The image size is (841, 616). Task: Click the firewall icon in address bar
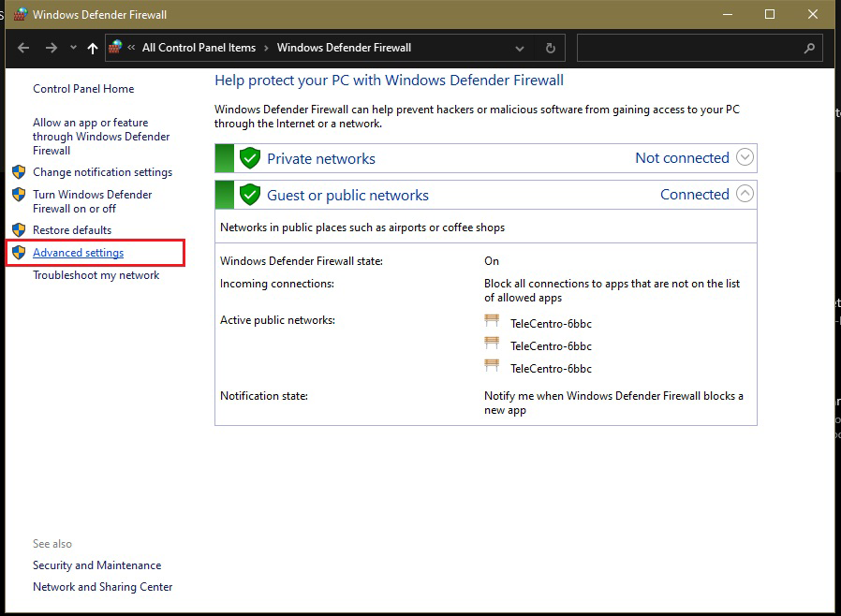115,47
